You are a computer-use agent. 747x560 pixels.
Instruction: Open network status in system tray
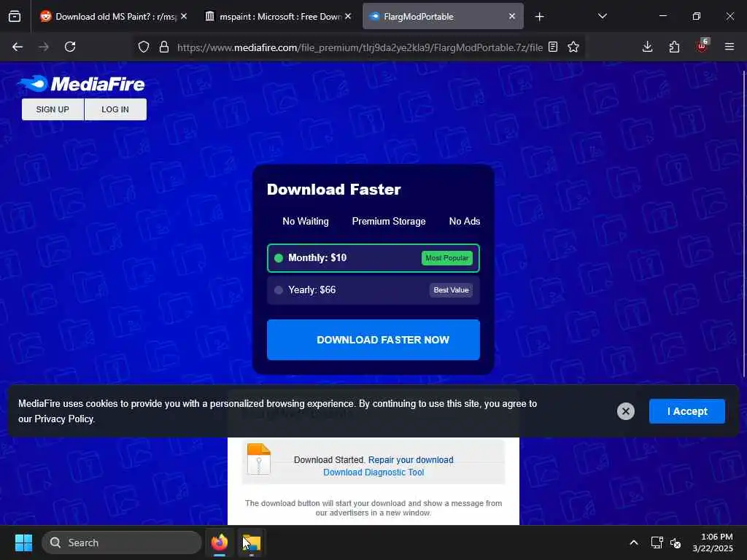click(657, 542)
